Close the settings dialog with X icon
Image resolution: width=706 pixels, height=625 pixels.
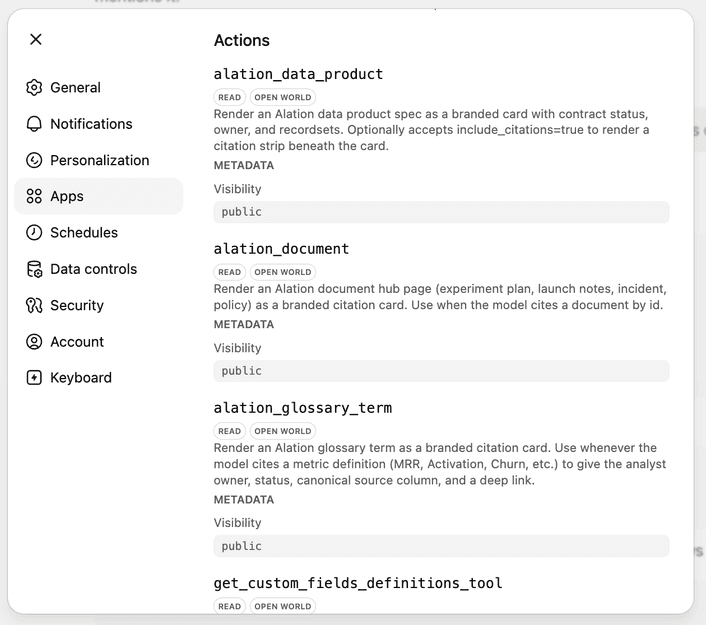coord(36,39)
